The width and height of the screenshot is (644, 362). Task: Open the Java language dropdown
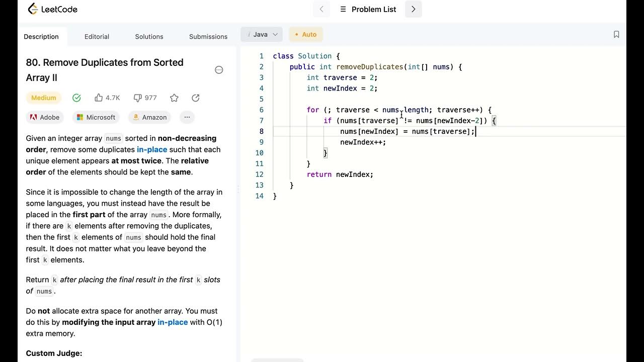click(262, 34)
